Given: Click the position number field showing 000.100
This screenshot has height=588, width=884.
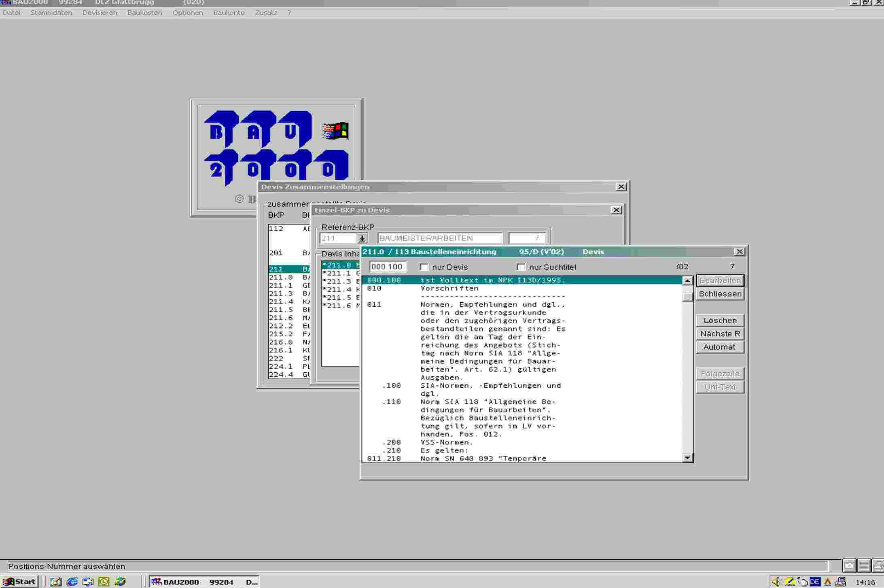Looking at the screenshot, I should [387, 267].
